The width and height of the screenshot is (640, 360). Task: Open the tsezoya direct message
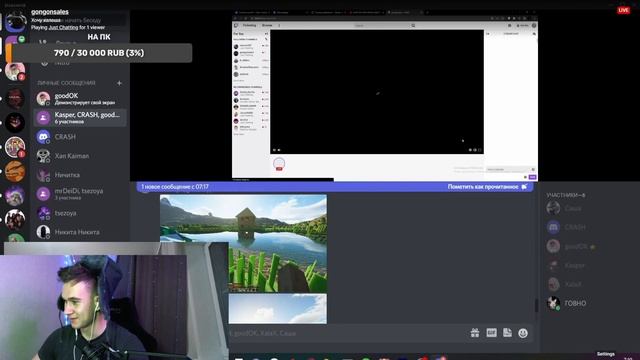[80, 213]
